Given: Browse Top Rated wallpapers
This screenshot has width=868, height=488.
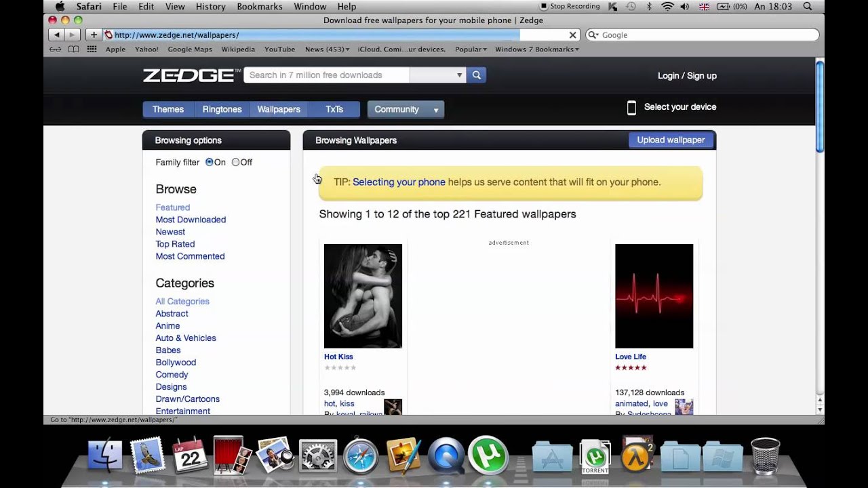Looking at the screenshot, I should (175, 244).
